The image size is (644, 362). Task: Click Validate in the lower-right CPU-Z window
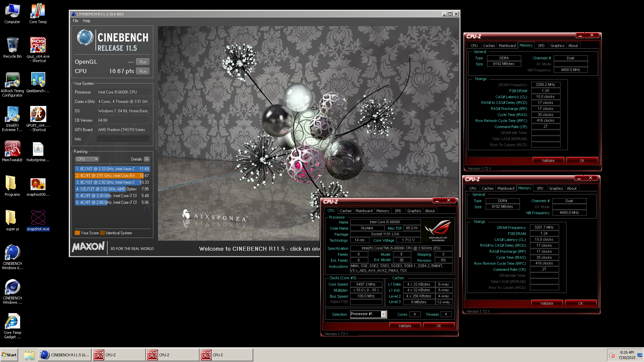coord(547,303)
